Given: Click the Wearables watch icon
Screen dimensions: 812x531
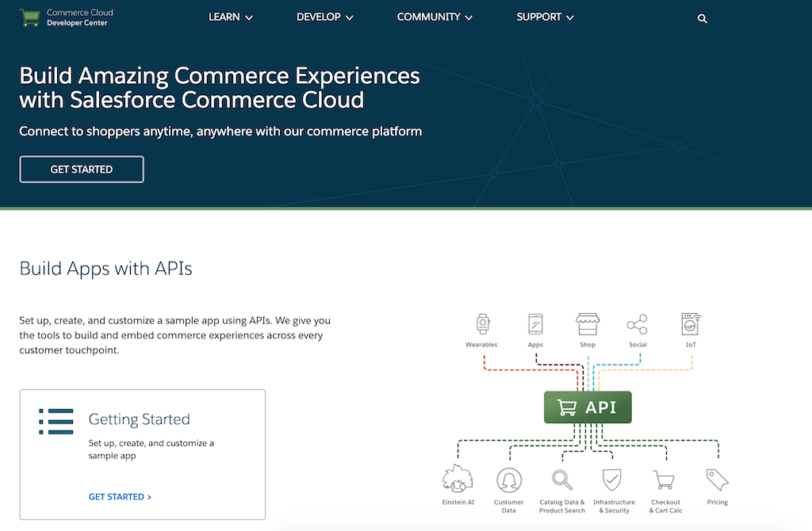Looking at the screenshot, I should click(483, 324).
